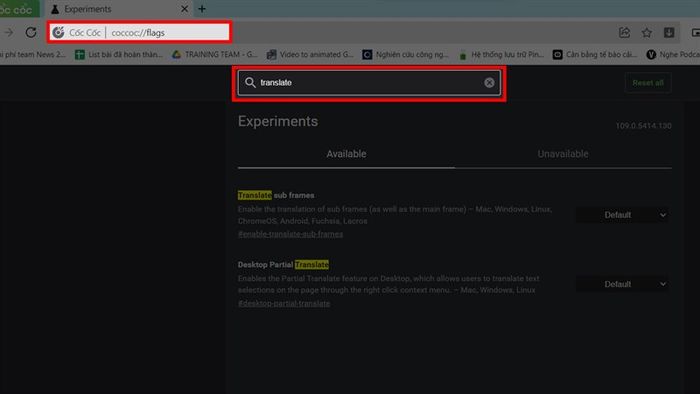Open the Cân bằng tế bào bookmark
700x394 pixels.
click(x=595, y=54)
